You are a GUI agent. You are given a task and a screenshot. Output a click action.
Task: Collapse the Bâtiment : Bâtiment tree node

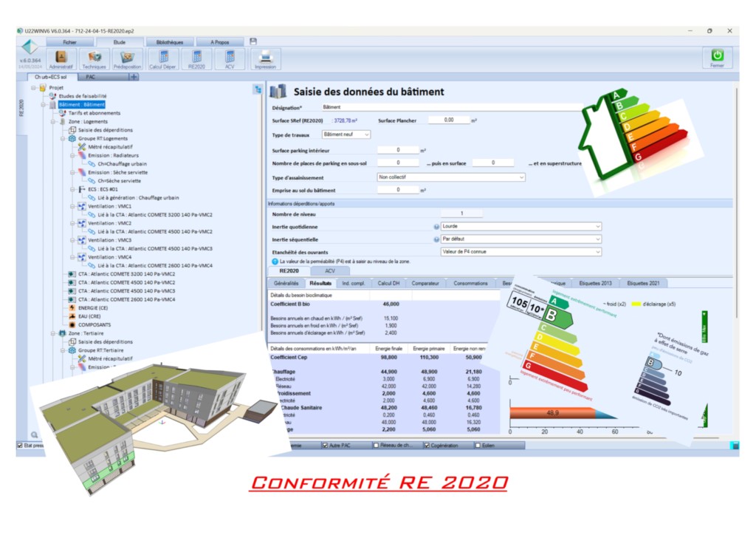(x=44, y=105)
